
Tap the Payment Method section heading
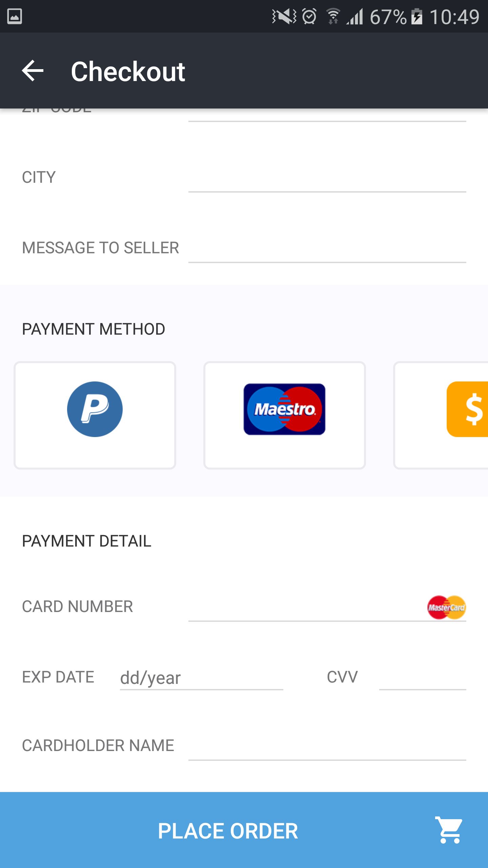[94, 329]
